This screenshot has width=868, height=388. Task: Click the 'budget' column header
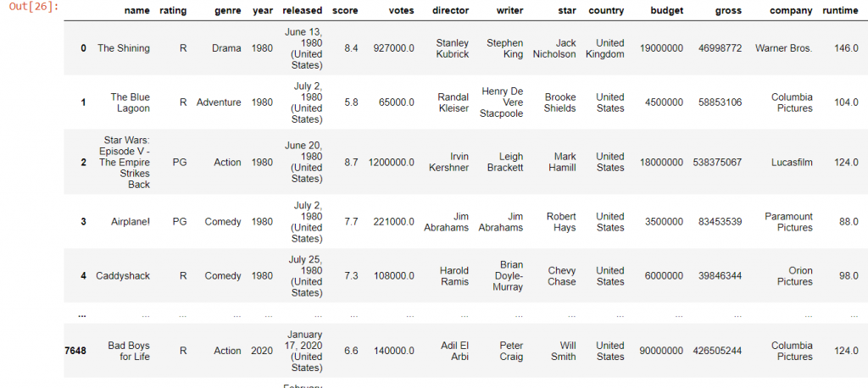668,10
